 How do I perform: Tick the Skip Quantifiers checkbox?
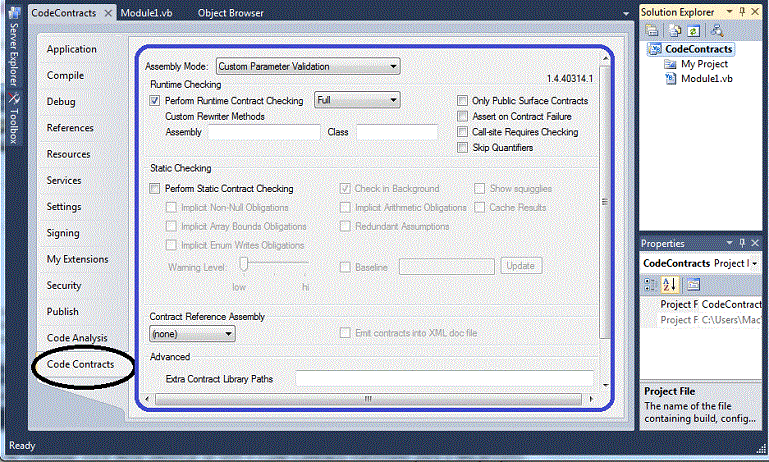click(x=462, y=147)
